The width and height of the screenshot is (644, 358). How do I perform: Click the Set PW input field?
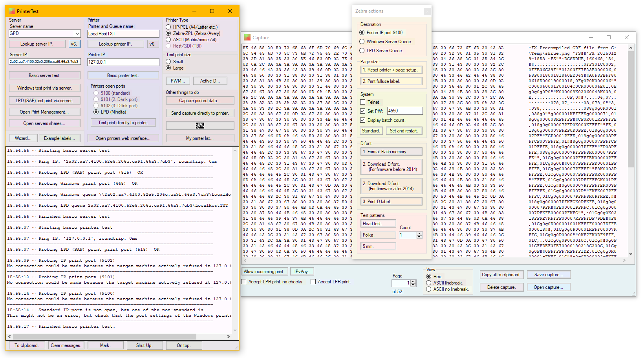[405, 111]
